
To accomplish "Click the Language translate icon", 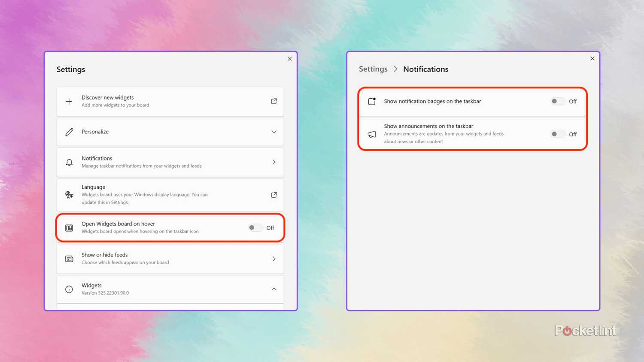I will tap(69, 195).
